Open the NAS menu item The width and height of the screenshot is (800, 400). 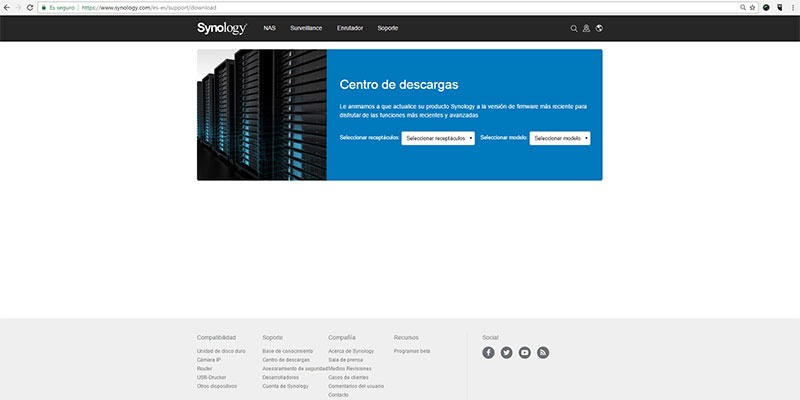(x=269, y=28)
